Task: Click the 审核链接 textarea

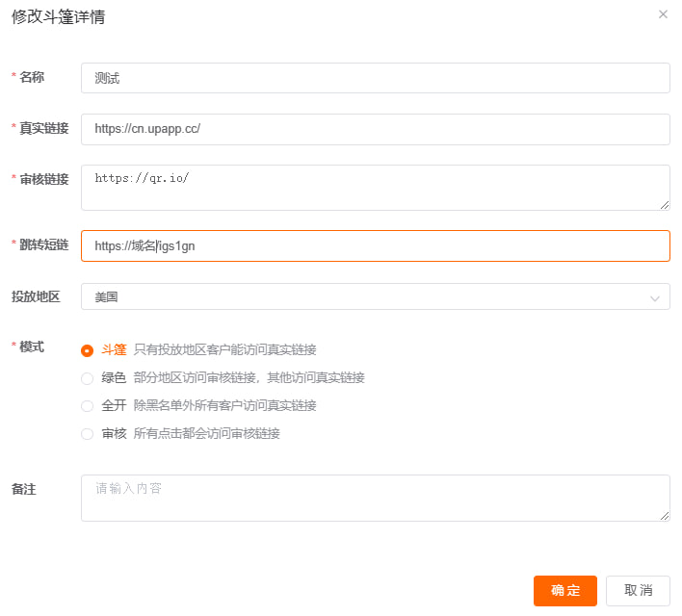Action: pos(376,188)
